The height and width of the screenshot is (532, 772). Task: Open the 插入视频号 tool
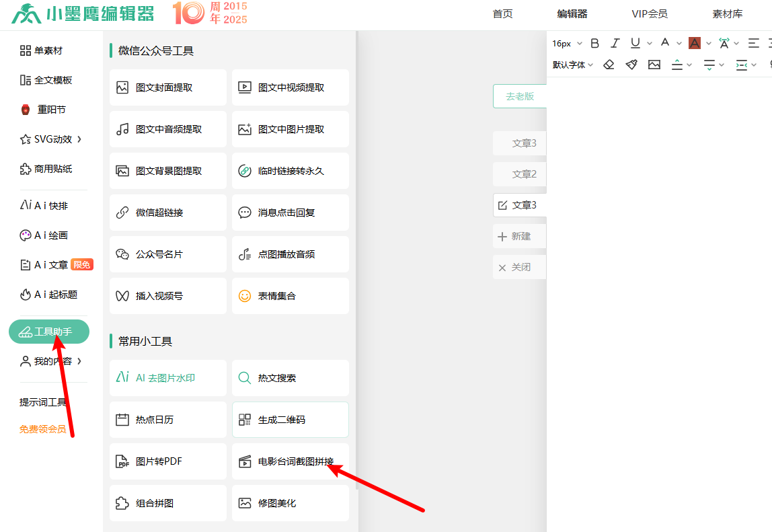click(168, 296)
